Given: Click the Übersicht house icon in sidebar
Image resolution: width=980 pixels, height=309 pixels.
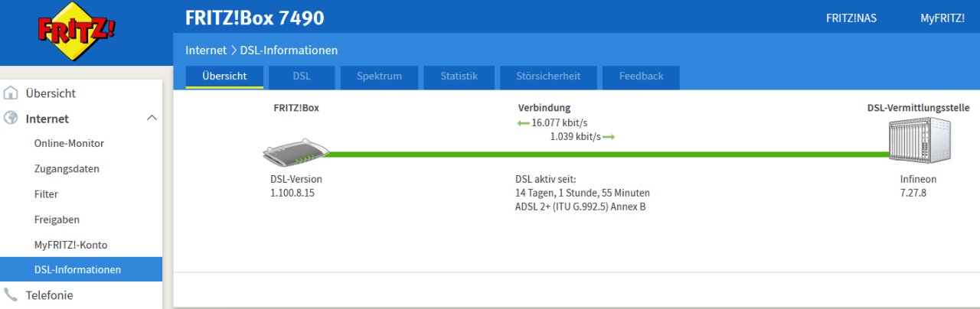Looking at the screenshot, I should pos(11,93).
